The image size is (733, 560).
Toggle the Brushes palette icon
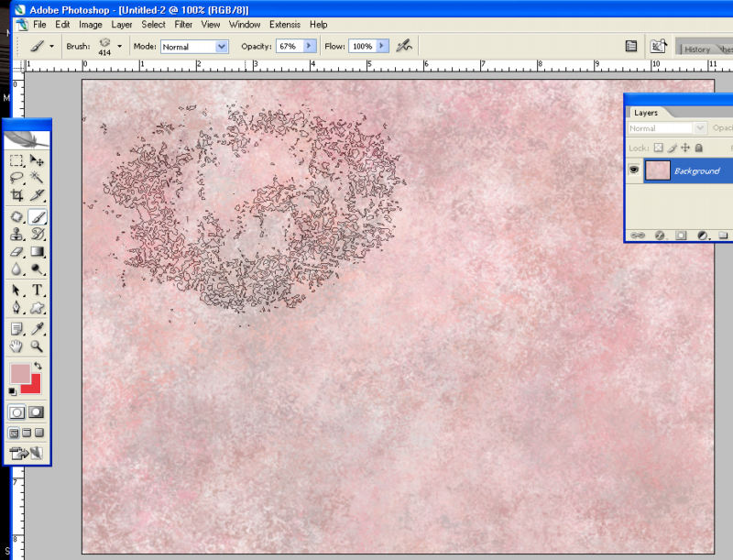click(631, 46)
